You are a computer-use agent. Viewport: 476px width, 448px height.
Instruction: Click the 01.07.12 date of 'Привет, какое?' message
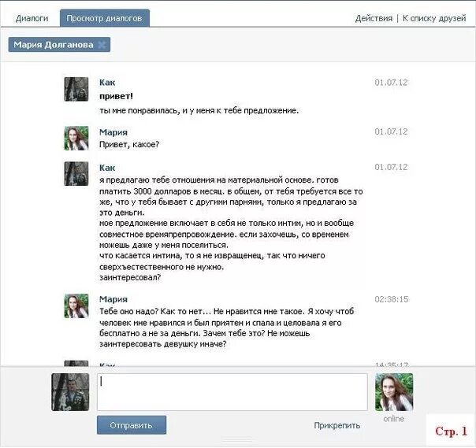click(x=391, y=131)
